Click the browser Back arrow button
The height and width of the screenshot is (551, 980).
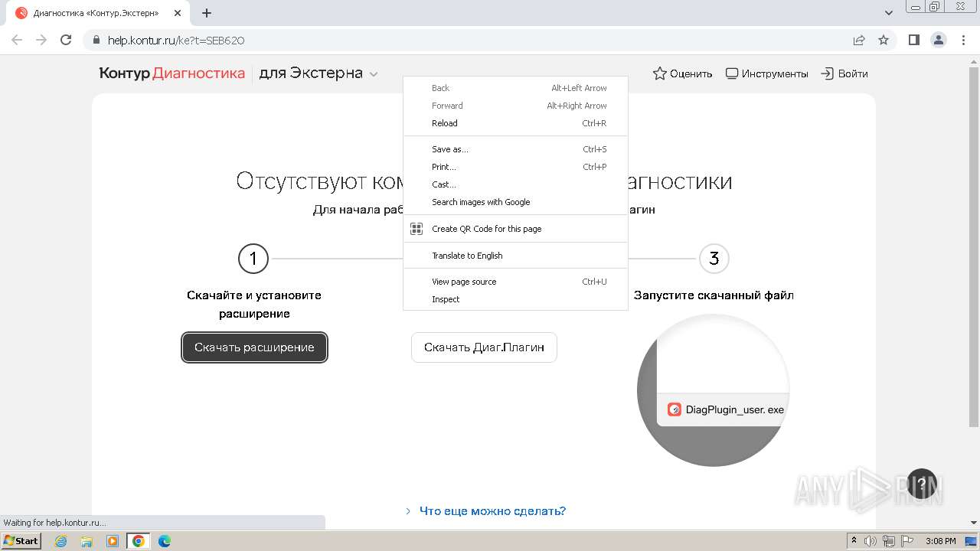point(17,40)
